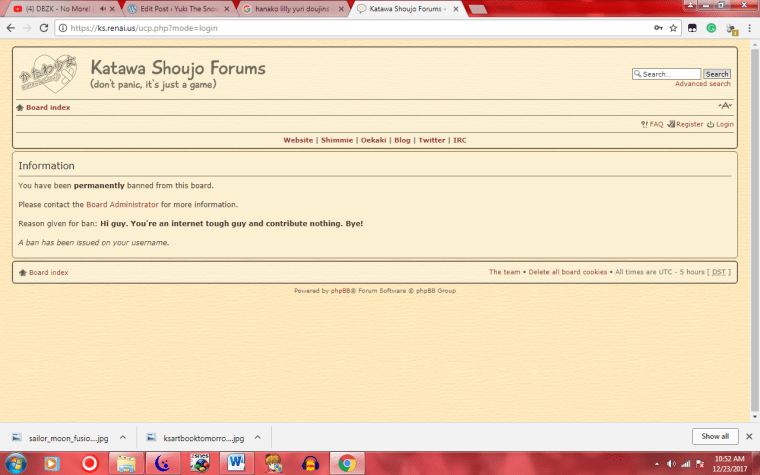Bookmark this page with the star icon

click(x=674, y=28)
